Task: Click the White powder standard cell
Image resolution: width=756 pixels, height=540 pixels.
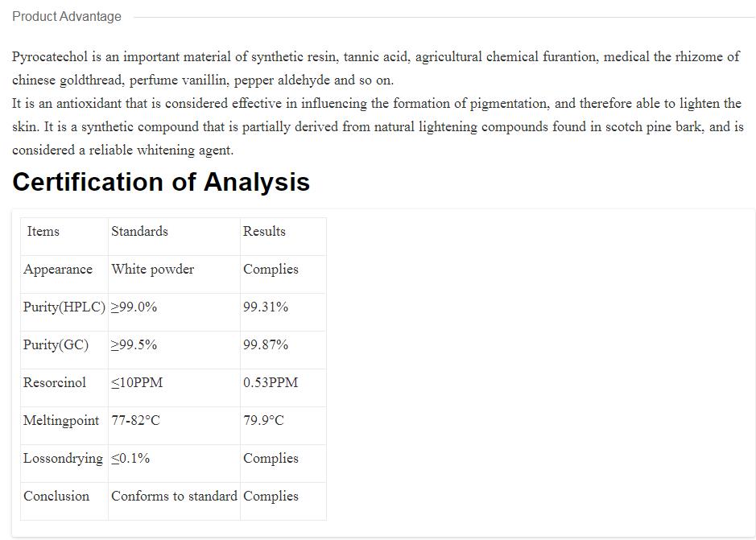Action: coord(152,270)
